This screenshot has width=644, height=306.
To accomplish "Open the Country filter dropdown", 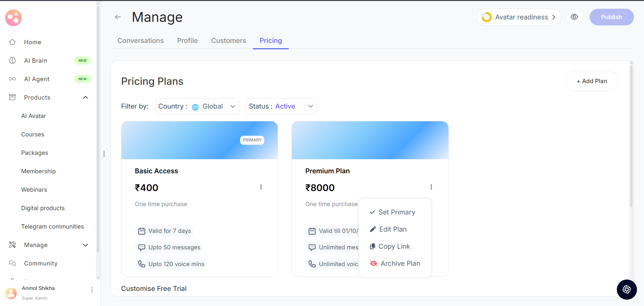I will (x=197, y=106).
